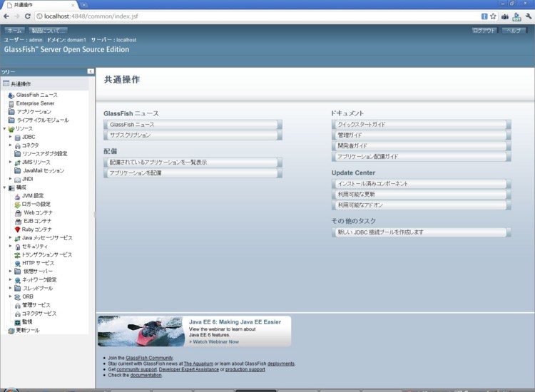Click the 更新ツール icon
This screenshot has width=535, height=392.
[x=11, y=330]
